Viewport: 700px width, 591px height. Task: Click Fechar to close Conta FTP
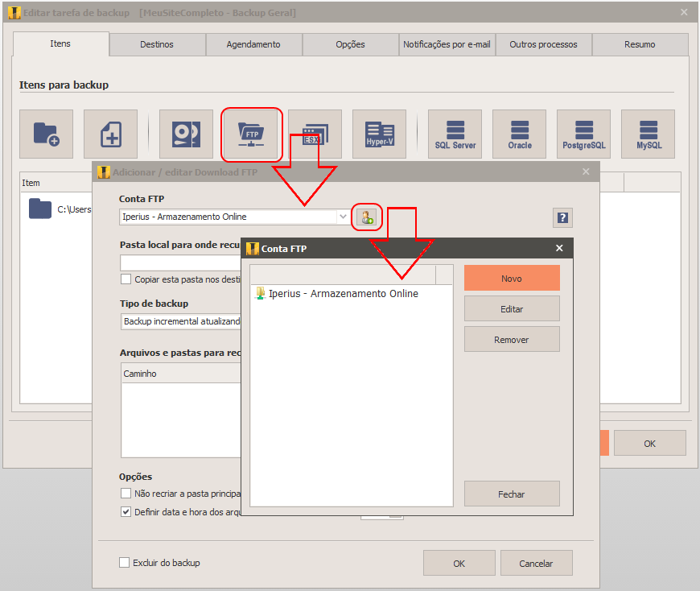tap(512, 494)
